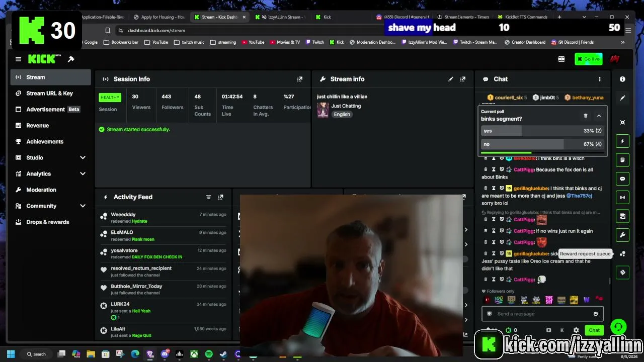
Task: Open the info icon in right sidebar
Action: click(622, 79)
